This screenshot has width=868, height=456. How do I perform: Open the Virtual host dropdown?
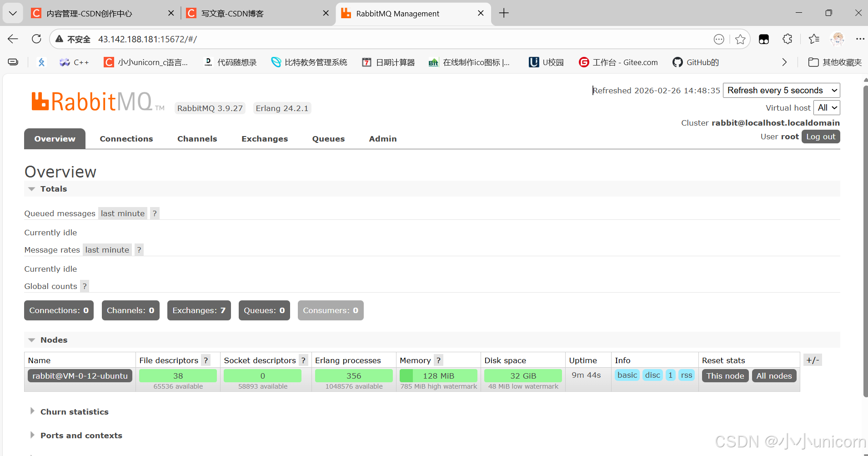pyautogui.click(x=827, y=108)
